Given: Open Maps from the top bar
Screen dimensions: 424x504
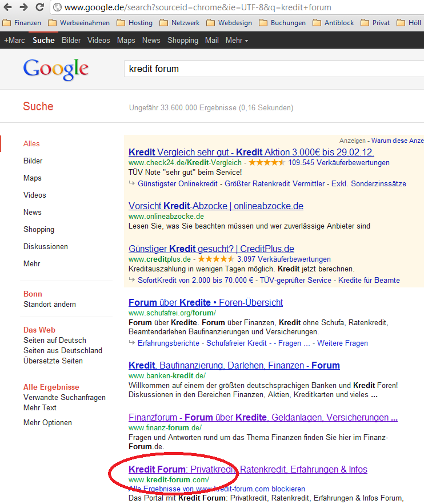Looking at the screenshot, I should coord(126,40).
